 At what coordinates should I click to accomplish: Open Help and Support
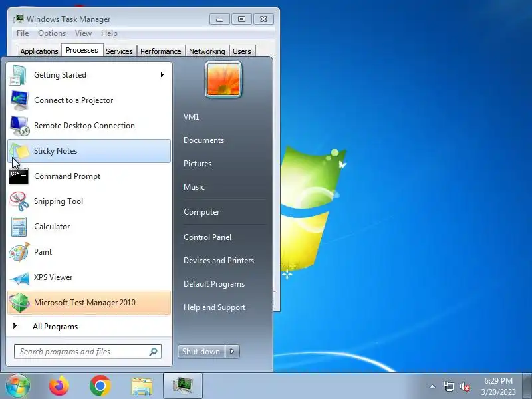click(x=214, y=307)
